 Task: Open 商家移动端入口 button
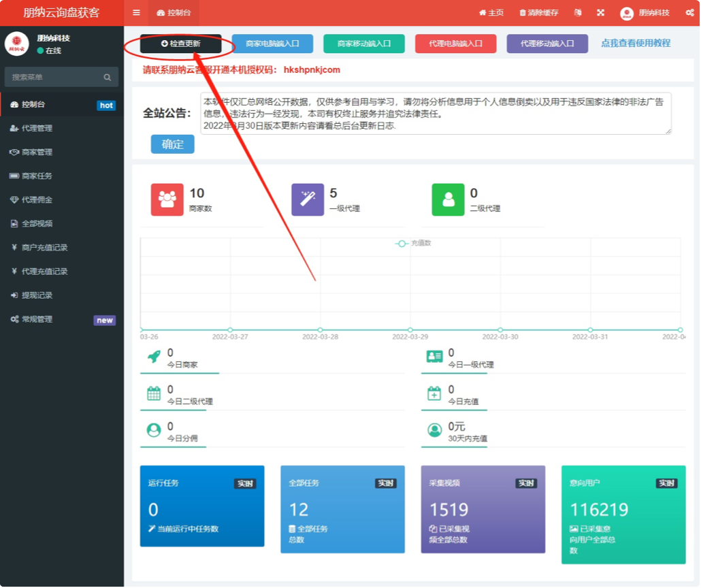tap(364, 44)
